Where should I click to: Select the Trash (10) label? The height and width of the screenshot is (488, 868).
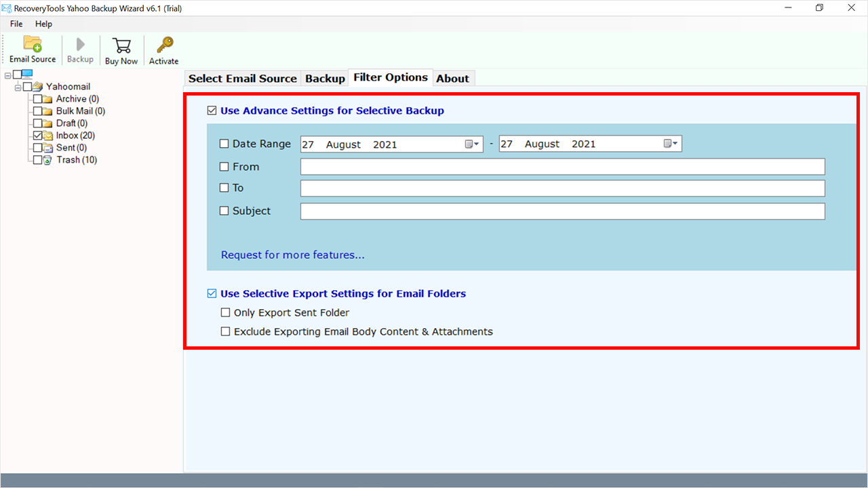(77, 160)
